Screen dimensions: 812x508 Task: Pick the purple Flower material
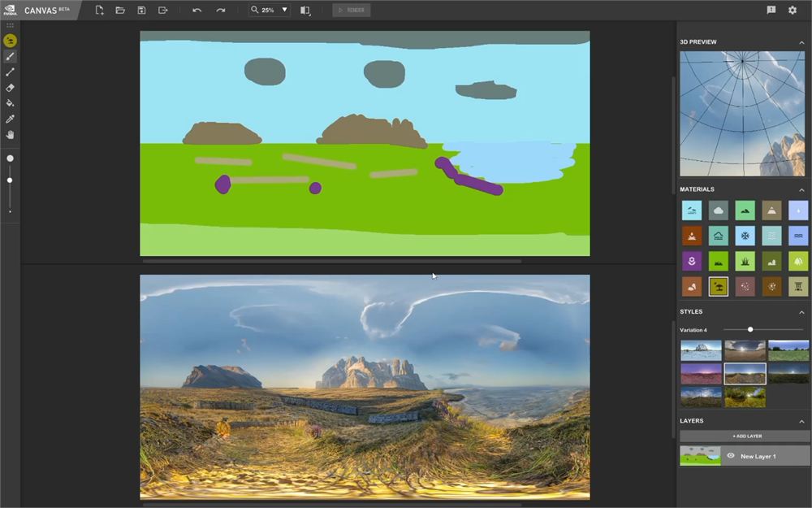pyautogui.click(x=691, y=261)
